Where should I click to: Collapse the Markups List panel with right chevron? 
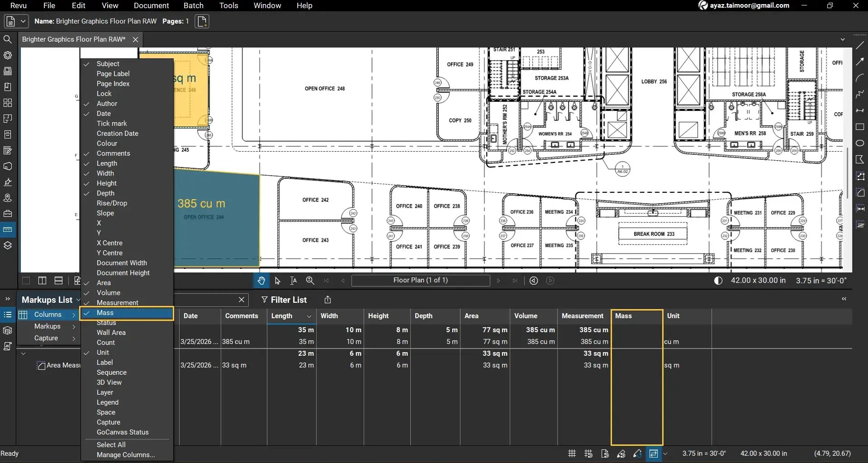tap(844, 299)
